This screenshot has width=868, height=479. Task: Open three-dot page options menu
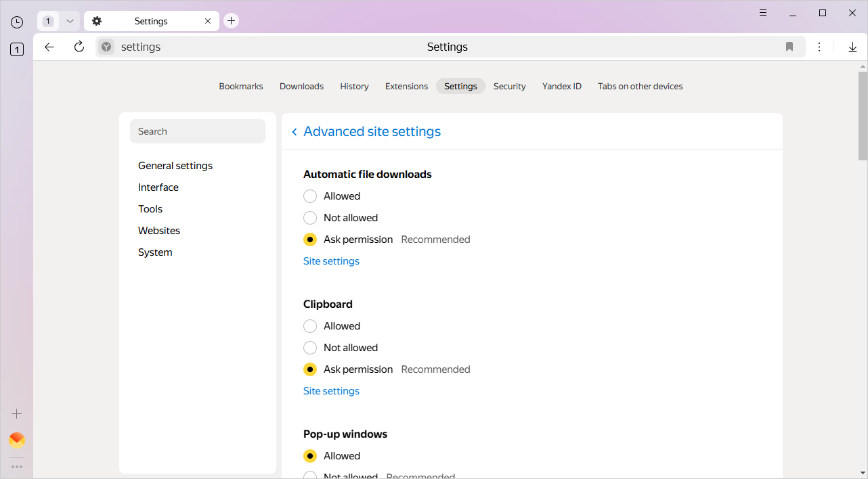(x=819, y=47)
